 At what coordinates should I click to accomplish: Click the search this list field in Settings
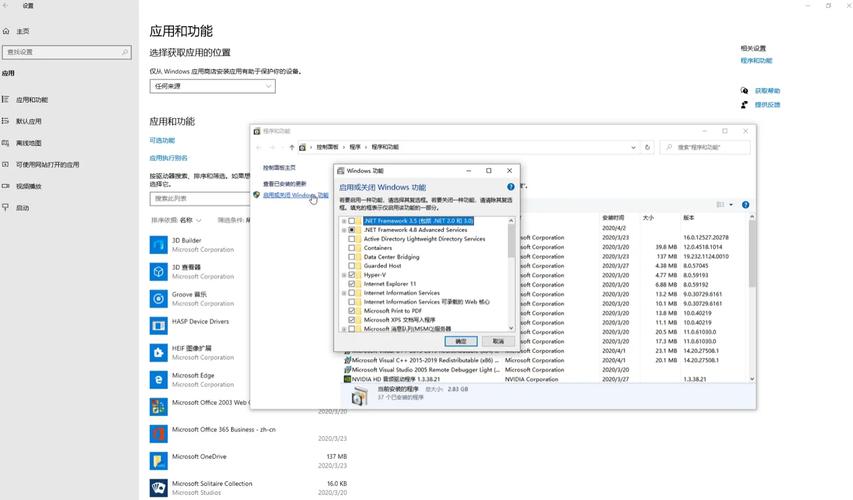click(200, 199)
